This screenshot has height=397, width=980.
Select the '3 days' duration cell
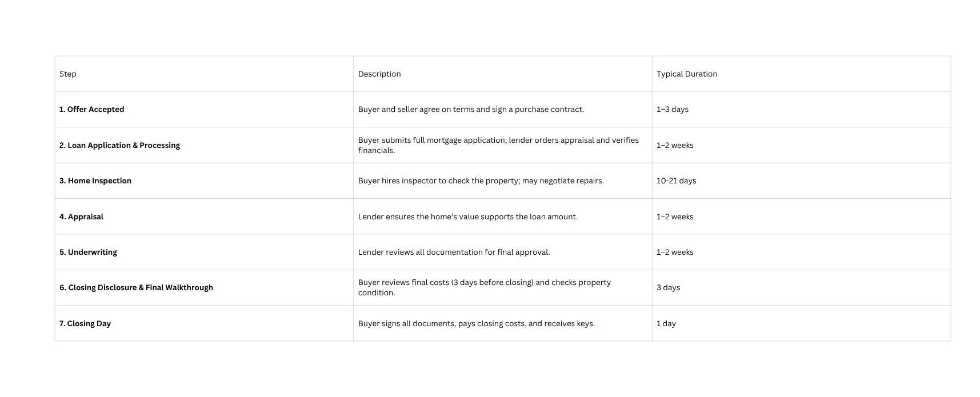801,288
